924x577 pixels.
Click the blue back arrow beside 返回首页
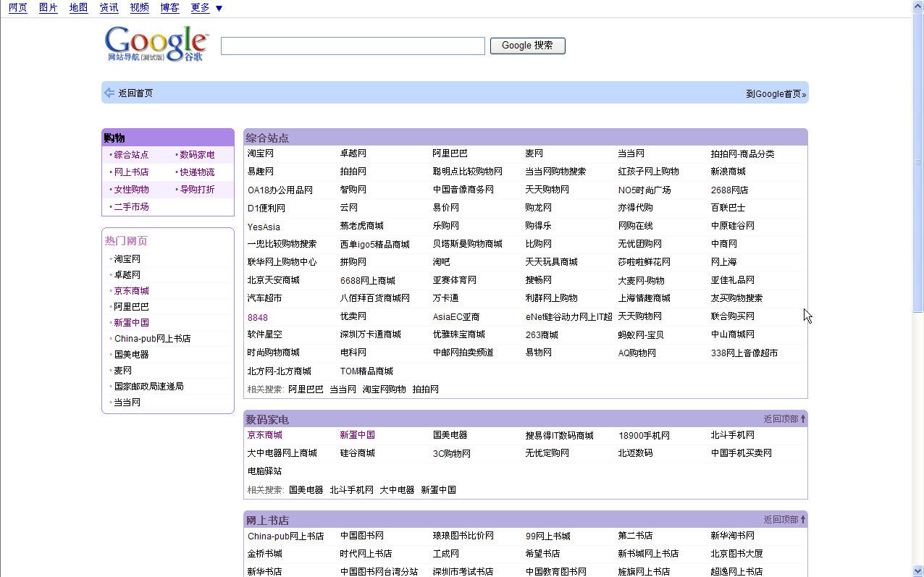[x=109, y=93]
